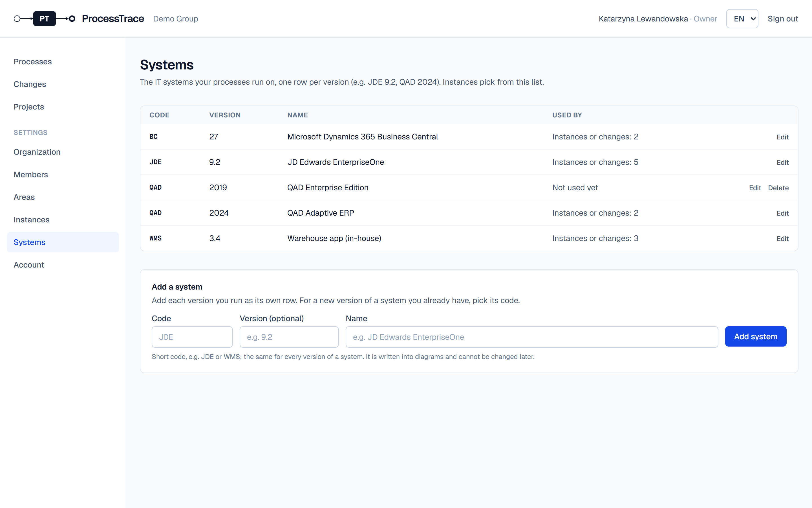Edit the Microsoft Dynamics 365 Business Central row

pos(782,137)
